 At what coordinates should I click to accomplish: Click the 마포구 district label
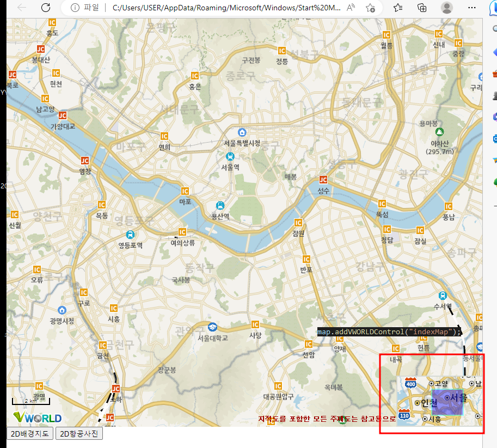[x=130, y=146]
